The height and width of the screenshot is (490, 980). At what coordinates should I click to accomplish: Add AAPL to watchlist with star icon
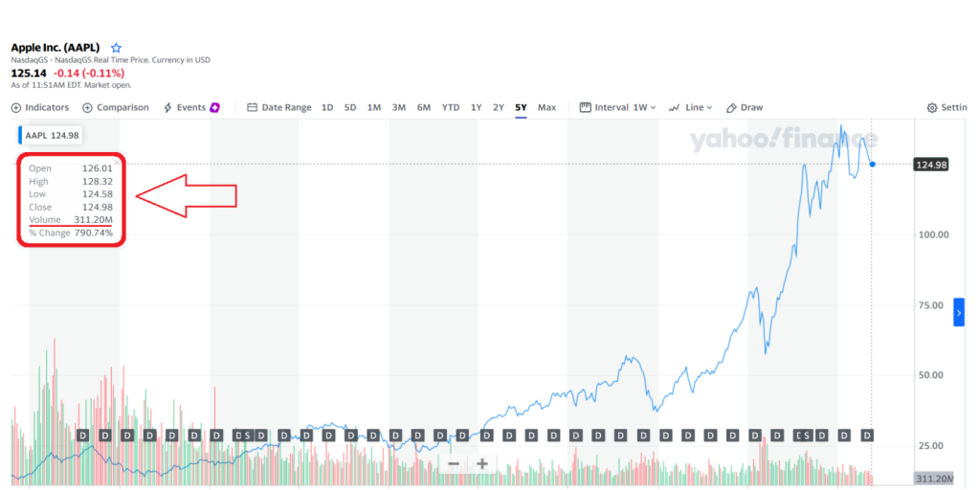pyautogui.click(x=116, y=48)
